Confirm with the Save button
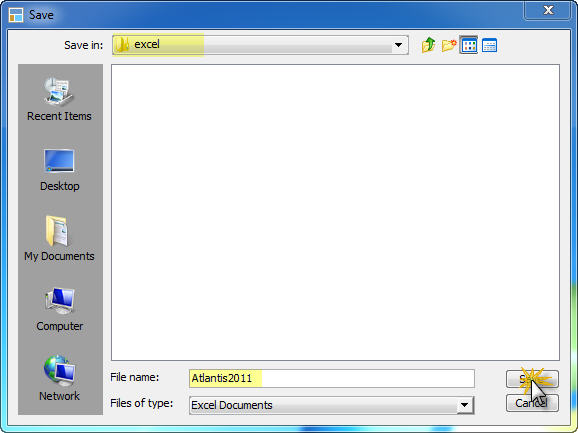The image size is (578, 433). [532, 379]
